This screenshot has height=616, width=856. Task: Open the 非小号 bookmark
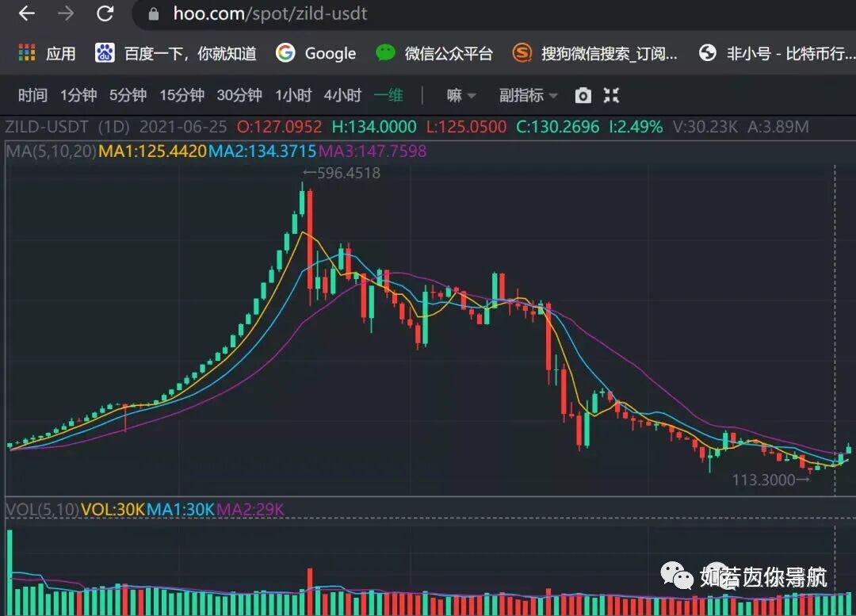click(778, 53)
